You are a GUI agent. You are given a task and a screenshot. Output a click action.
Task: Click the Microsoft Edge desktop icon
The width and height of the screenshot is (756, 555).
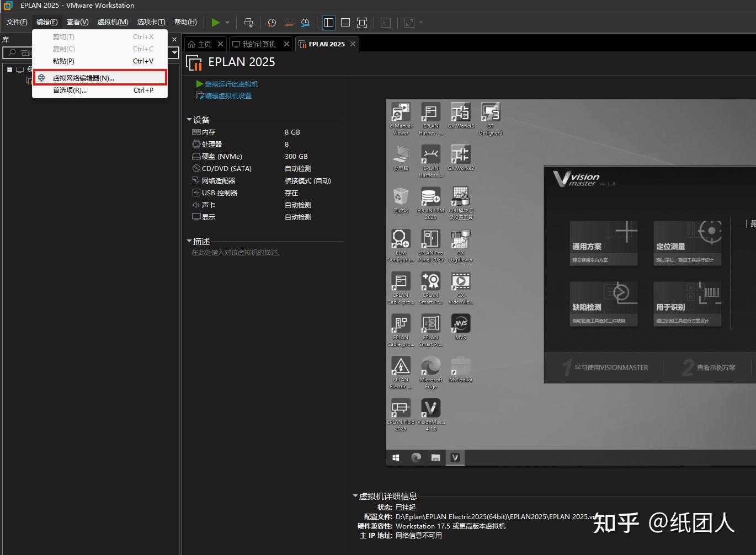coord(430,373)
